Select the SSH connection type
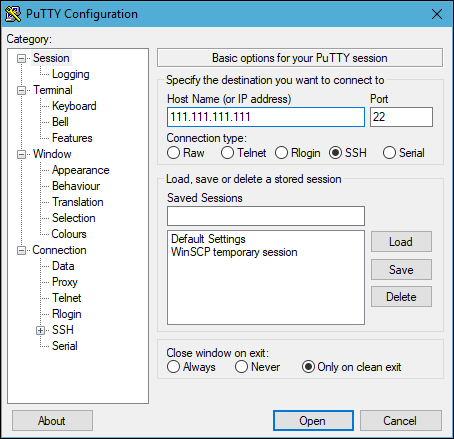This screenshot has height=439, width=454. click(x=348, y=153)
